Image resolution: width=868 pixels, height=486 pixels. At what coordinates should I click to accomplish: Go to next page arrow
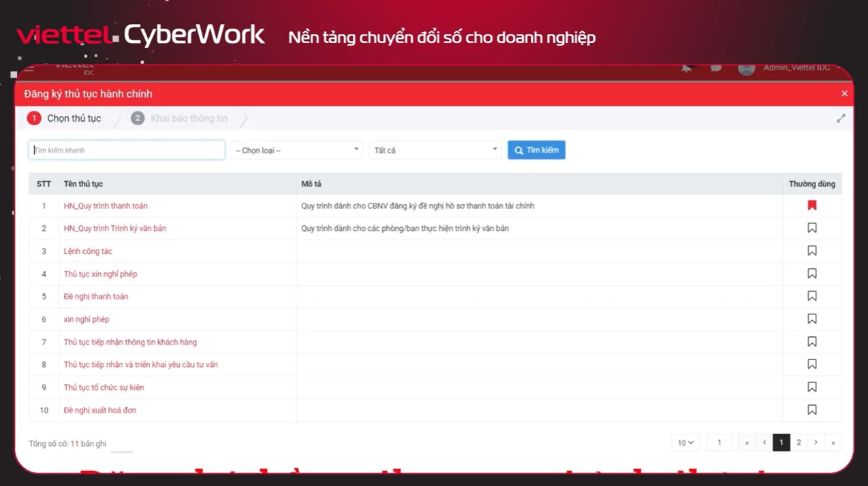tap(816, 442)
